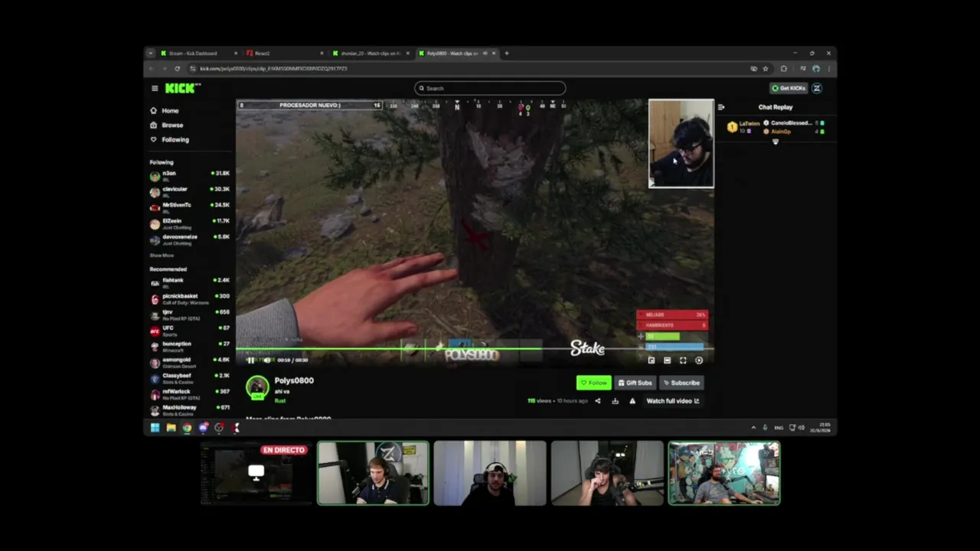Download the clip
This screenshot has height=551, width=980.
615,401
